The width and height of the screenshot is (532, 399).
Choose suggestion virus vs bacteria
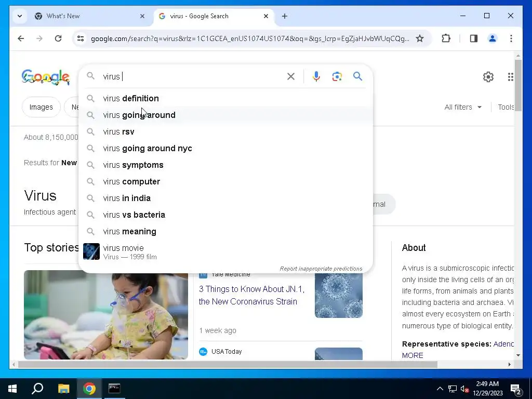click(225, 215)
